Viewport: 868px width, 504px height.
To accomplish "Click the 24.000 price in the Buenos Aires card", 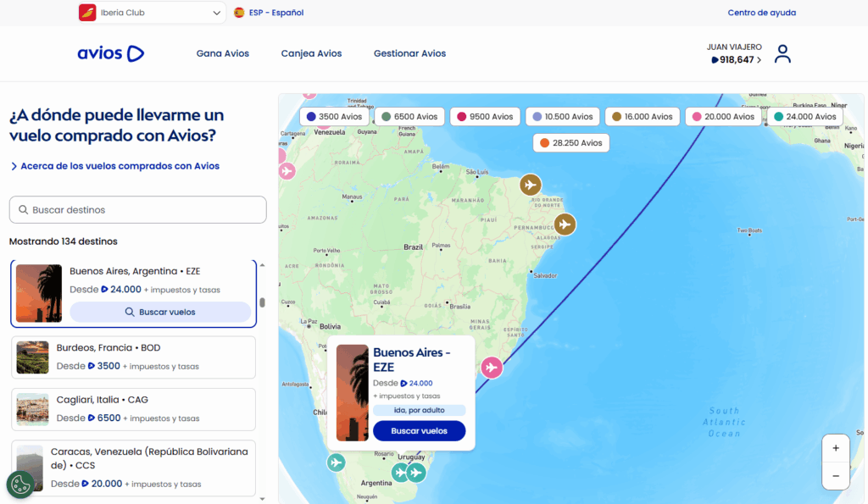I will coord(121,290).
